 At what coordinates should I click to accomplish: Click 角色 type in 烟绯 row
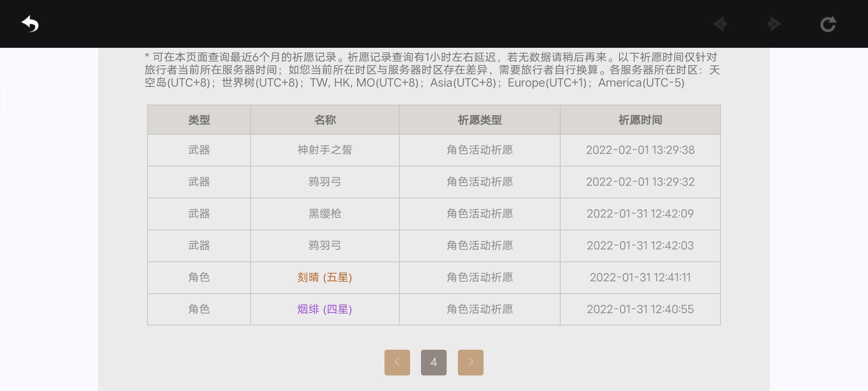(199, 309)
